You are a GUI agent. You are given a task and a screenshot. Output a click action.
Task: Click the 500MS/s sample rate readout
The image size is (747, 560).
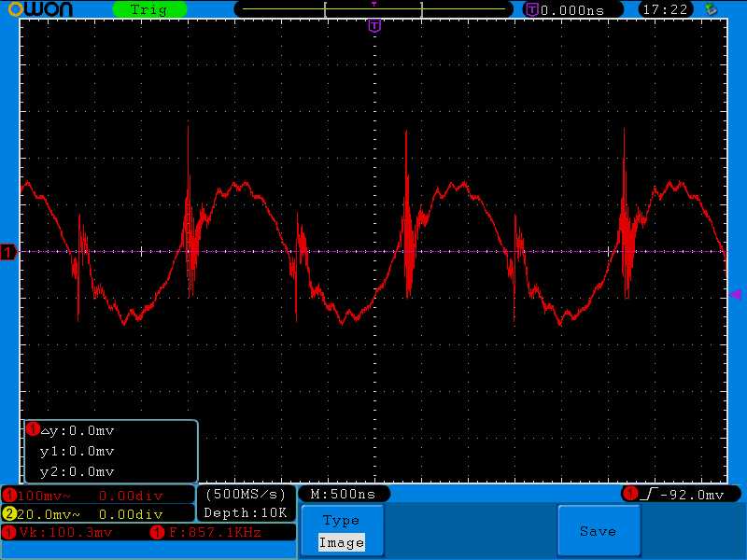pos(246,495)
